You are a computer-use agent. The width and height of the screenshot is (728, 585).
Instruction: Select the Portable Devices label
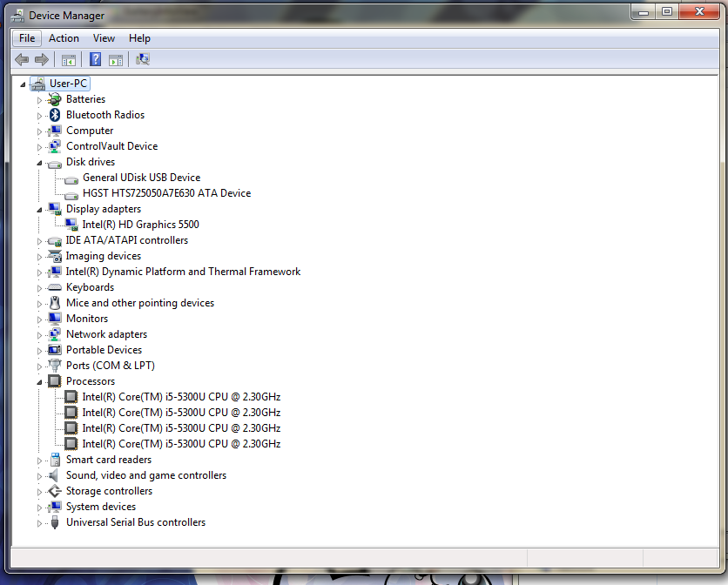pyautogui.click(x=104, y=350)
